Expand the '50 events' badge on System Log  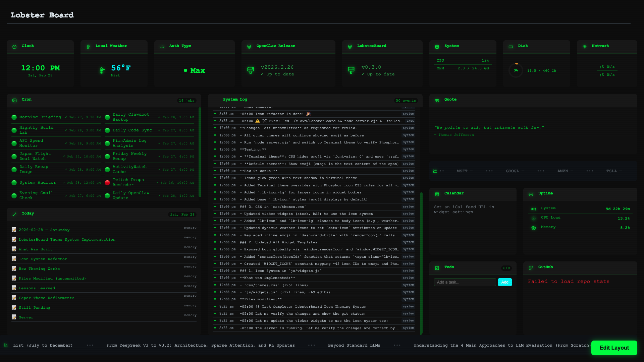coord(405,100)
